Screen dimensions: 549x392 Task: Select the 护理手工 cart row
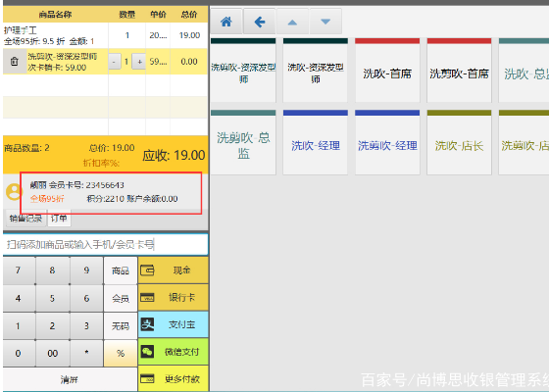click(106, 35)
